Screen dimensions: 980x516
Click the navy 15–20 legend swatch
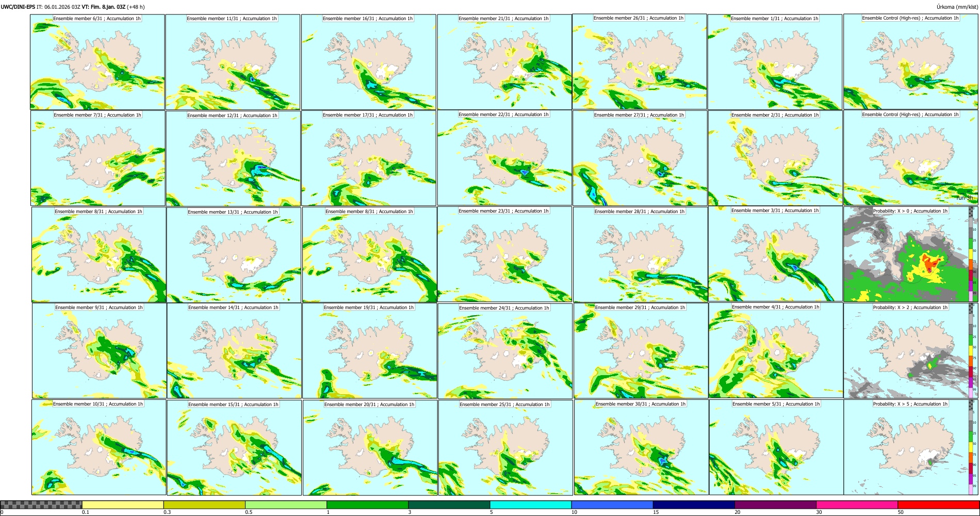tap(694, 505)
